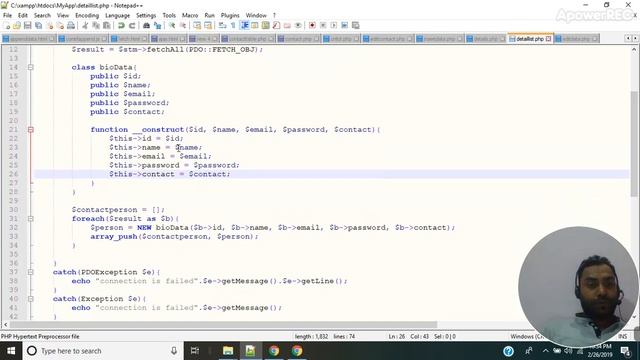Open the Macro menu
This screenshot has height=360, width=640.
click(190, 15)
